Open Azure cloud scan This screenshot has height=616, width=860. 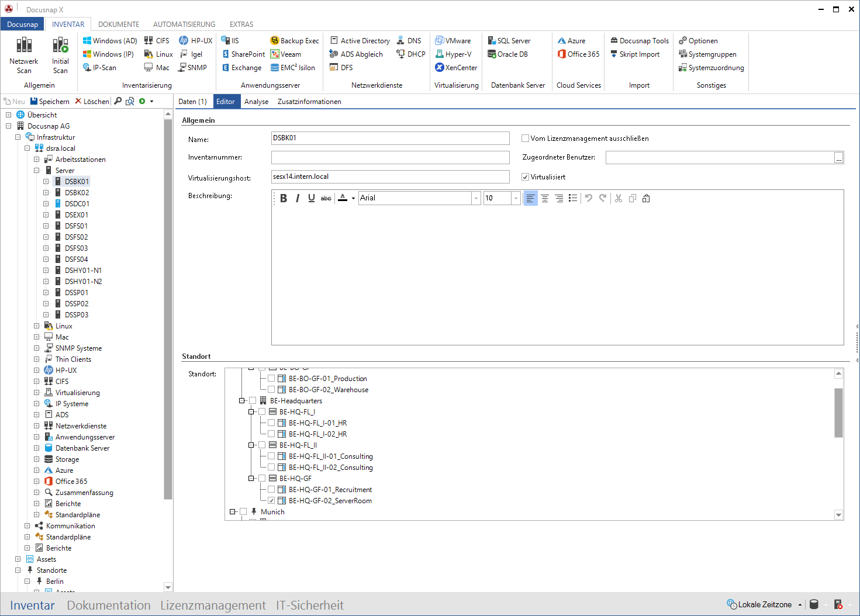[x=571, y=41]
